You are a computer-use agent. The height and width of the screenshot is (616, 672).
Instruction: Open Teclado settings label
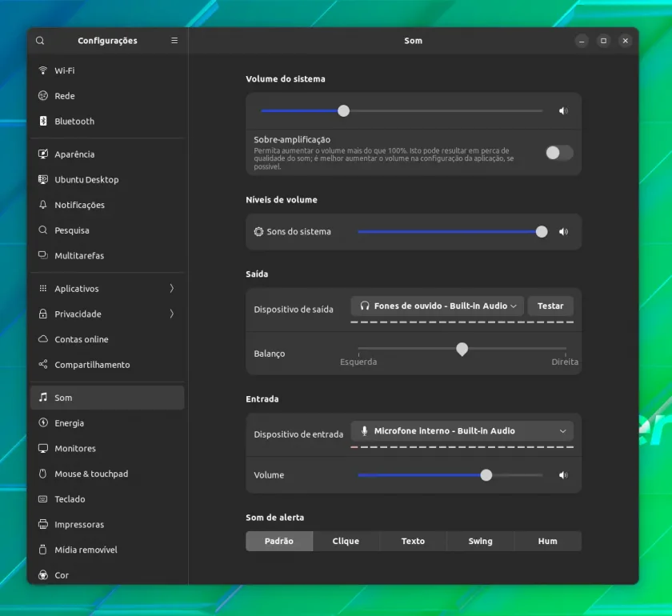(70, 499)
